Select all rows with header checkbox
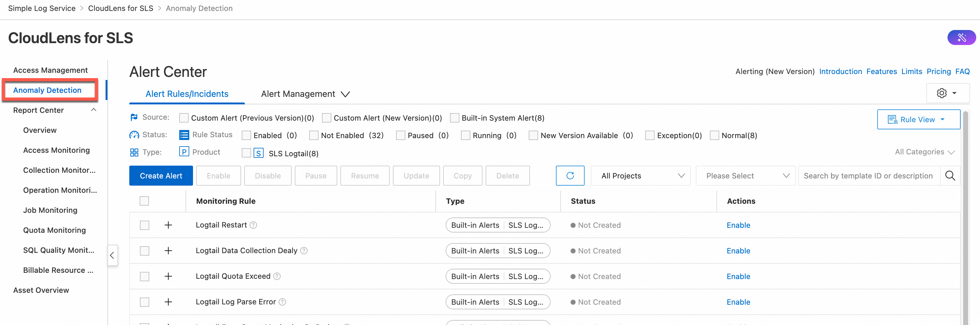The image size is (980, 325). click(144, 201)
